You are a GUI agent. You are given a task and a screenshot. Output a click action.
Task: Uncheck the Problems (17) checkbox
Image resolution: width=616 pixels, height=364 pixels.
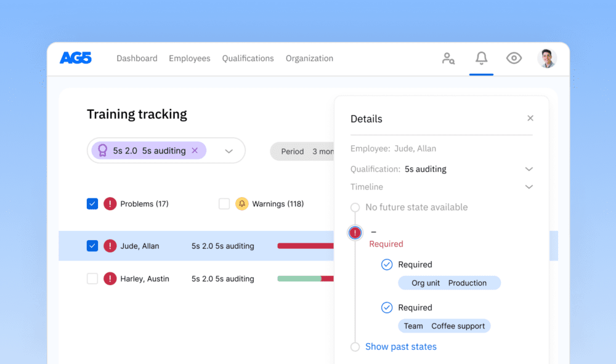point(92,203)
